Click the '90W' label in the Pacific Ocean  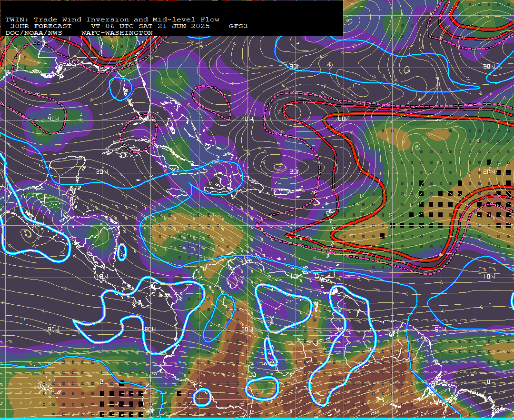point(54,329)
